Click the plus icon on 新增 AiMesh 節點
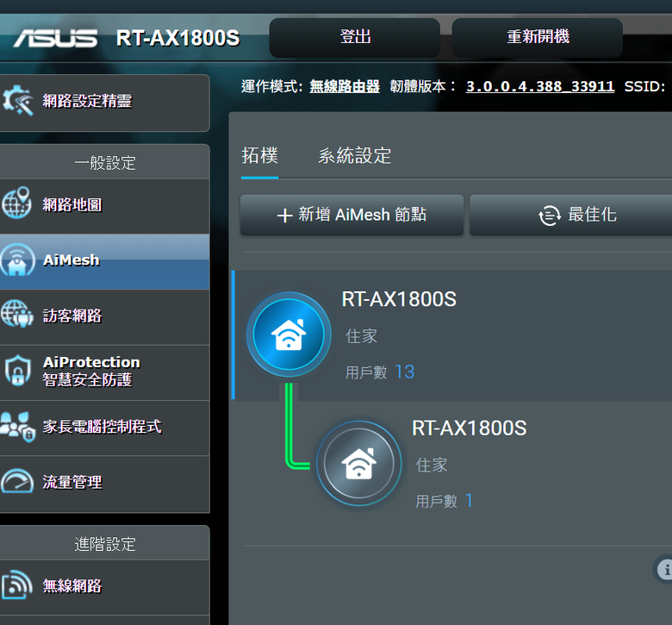The image size is (672, 625). 284,216
